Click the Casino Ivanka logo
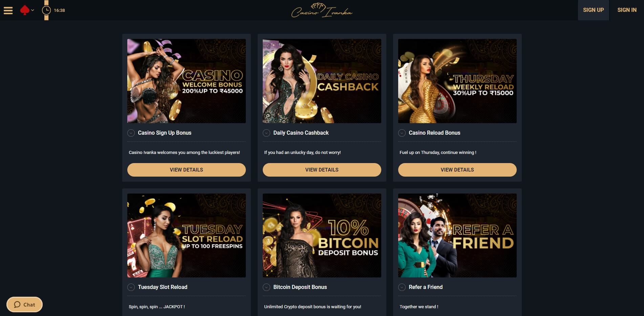This screenshot has width=644, height=316. [x=322, y=10]
